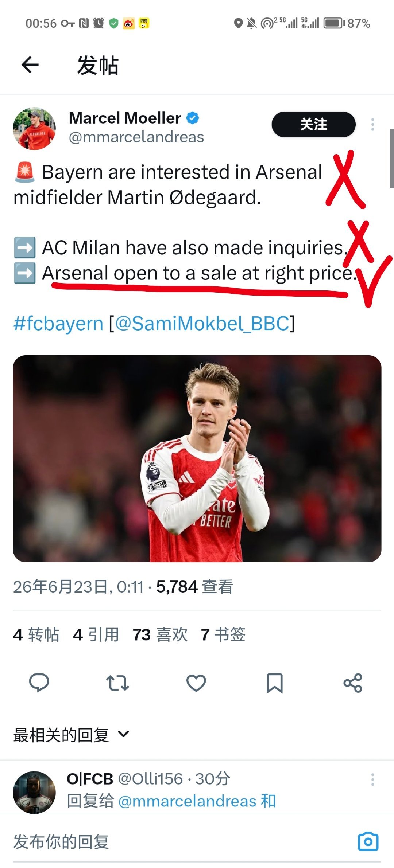Bookmark the post with bookmark icon
The image size is (394, 868).
[x=275, y=683]
